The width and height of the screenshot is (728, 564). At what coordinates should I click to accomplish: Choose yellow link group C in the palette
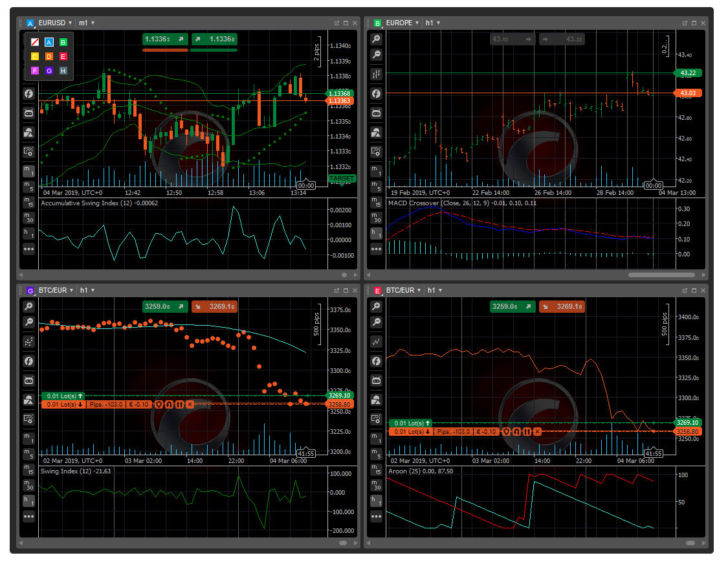[x=35, y=57]
